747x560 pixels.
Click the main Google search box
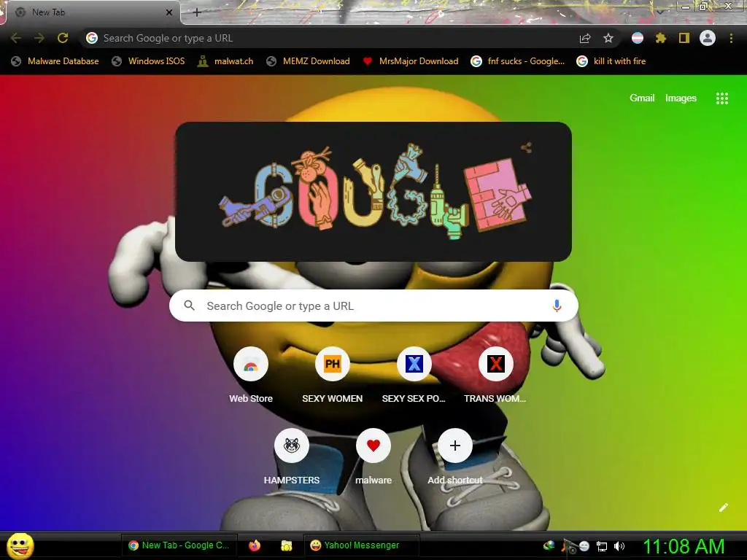[373, 306]
